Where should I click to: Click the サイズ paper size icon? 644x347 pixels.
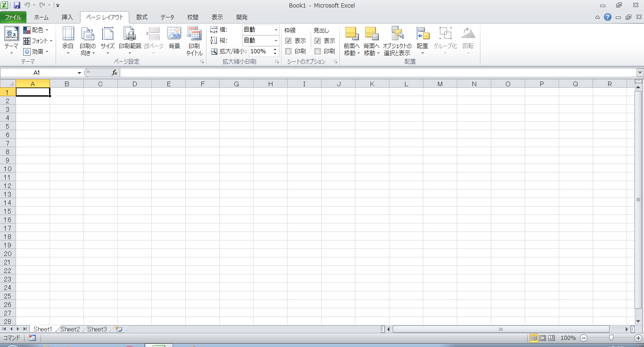pos(107,34)
